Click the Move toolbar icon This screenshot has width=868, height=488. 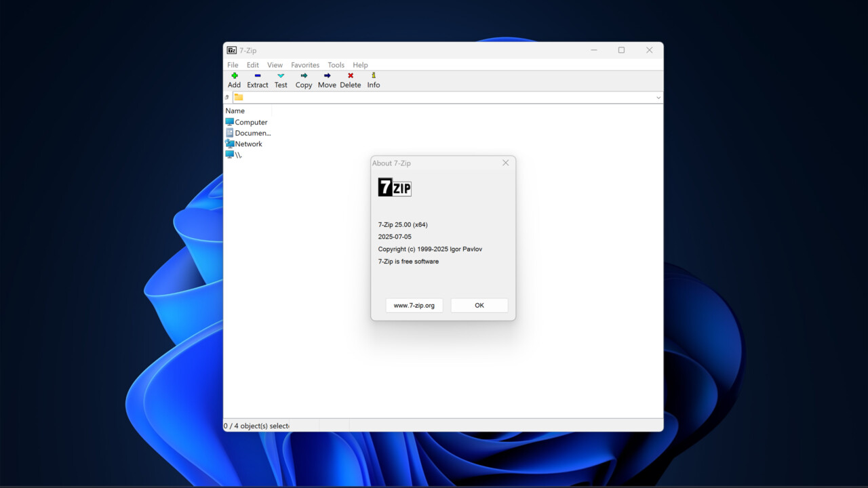(x=327, y=76)
